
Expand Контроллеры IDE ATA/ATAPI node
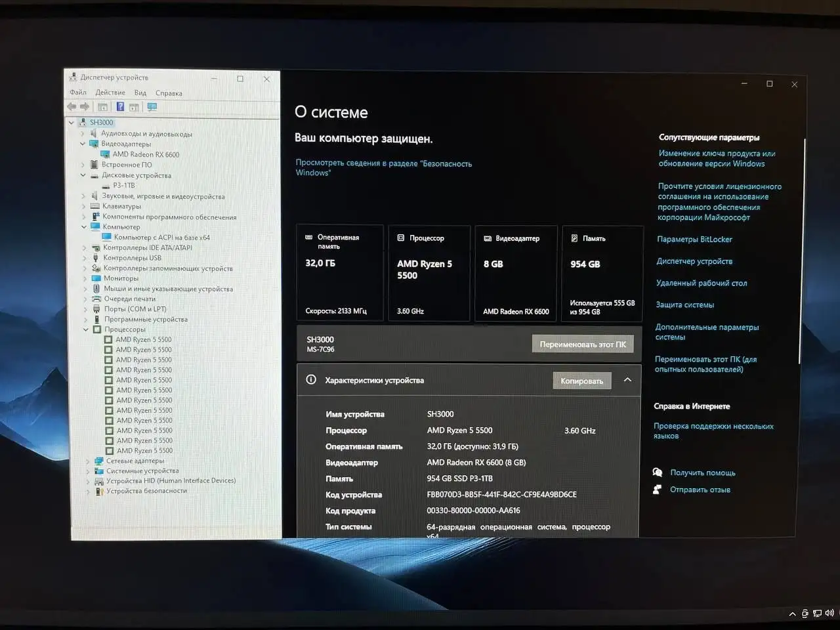[85, 248]
